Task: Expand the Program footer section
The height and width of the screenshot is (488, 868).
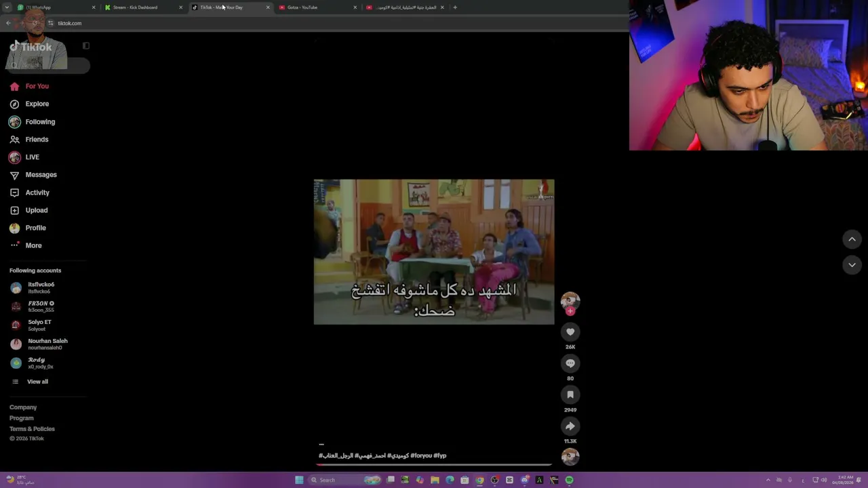Action: coord(21,418)
